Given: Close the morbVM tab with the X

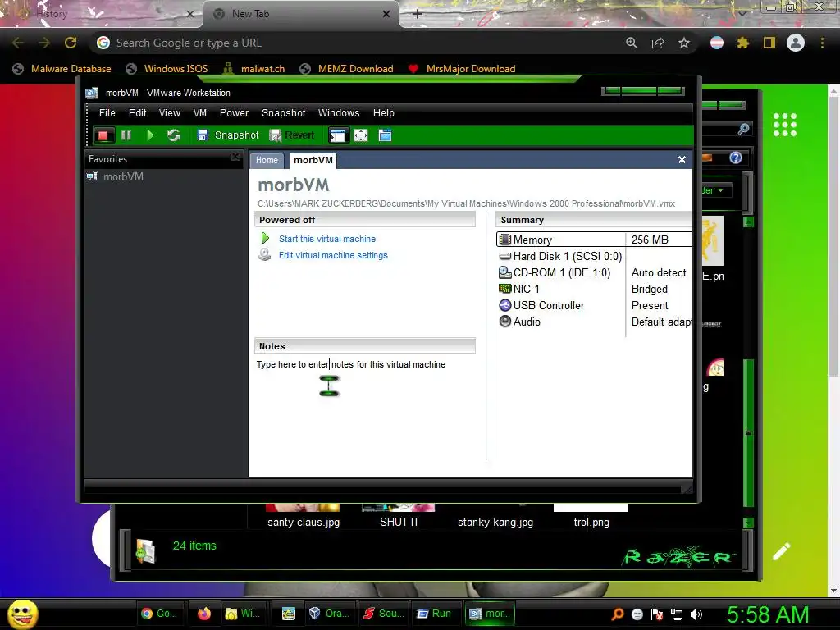Looking at the screenshot, I should click(x=682, y=160).
